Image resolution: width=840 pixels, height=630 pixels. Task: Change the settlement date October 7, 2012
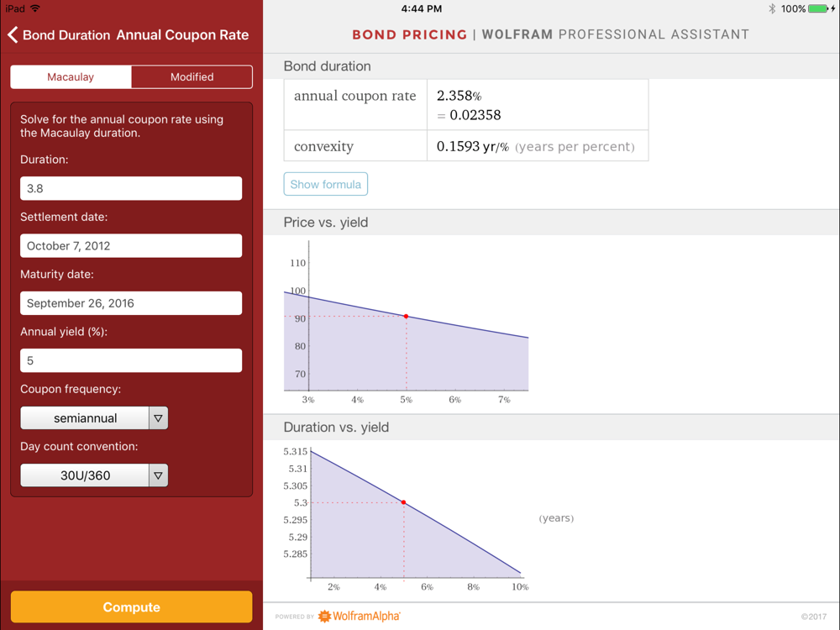click(x=131, y=246)
